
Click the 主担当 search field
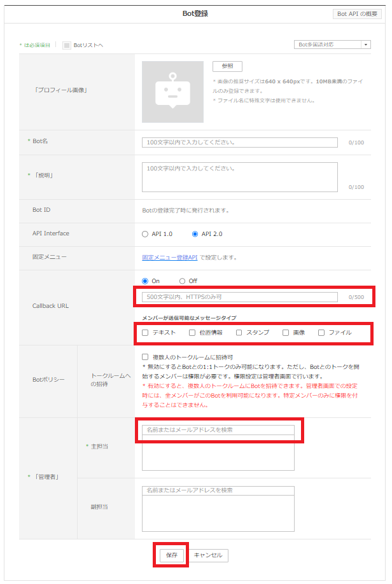point(218,430)
